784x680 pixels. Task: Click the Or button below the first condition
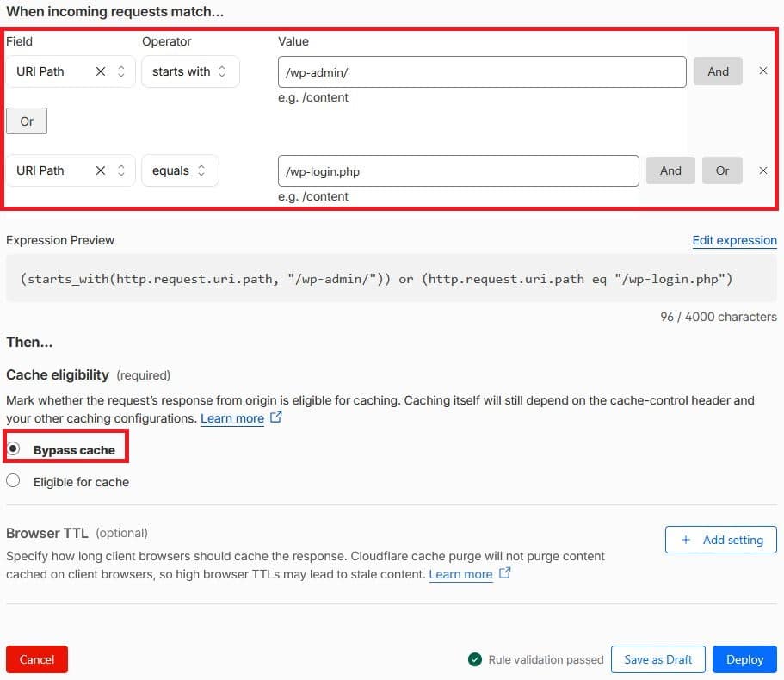[27, 121]
